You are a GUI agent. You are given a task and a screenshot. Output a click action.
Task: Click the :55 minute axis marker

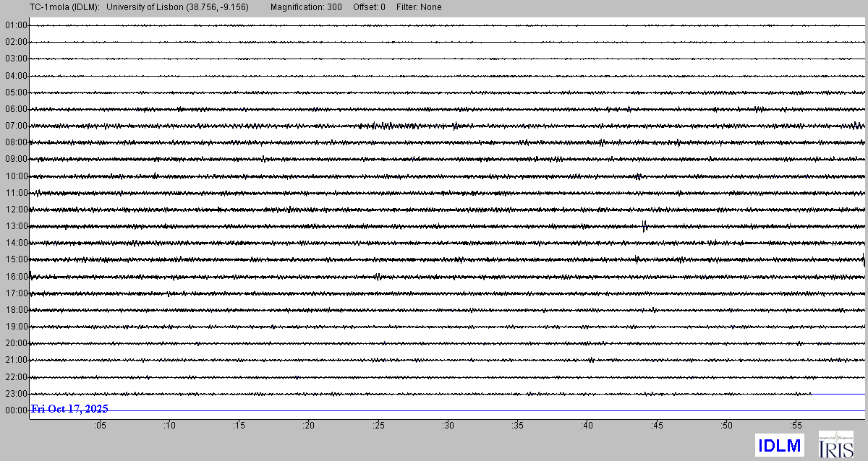pyautogui.click(x=796, y=426)
